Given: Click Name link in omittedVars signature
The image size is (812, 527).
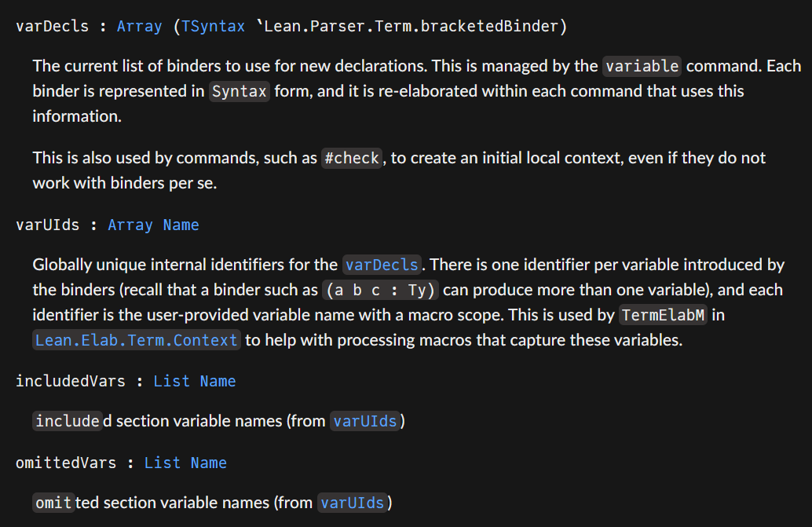Looking at the screenshot, I should [208, 463].
